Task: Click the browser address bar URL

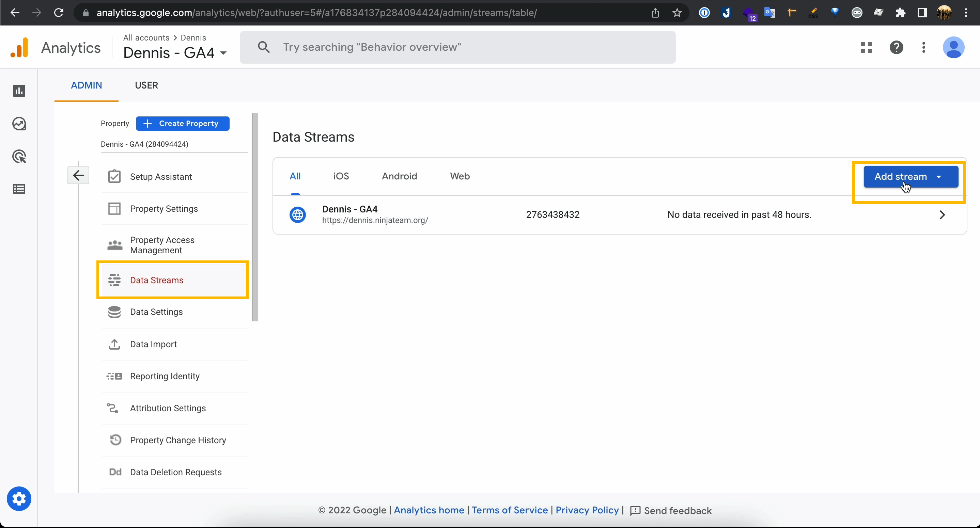Action: [x=316, y=13]
